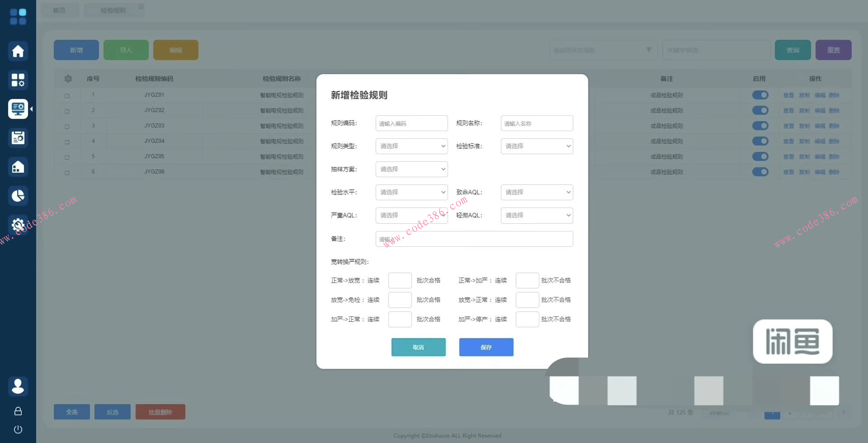Select the monitor inspection sidebar icon
Screen dimensions: 868x443
click(18, 109)
